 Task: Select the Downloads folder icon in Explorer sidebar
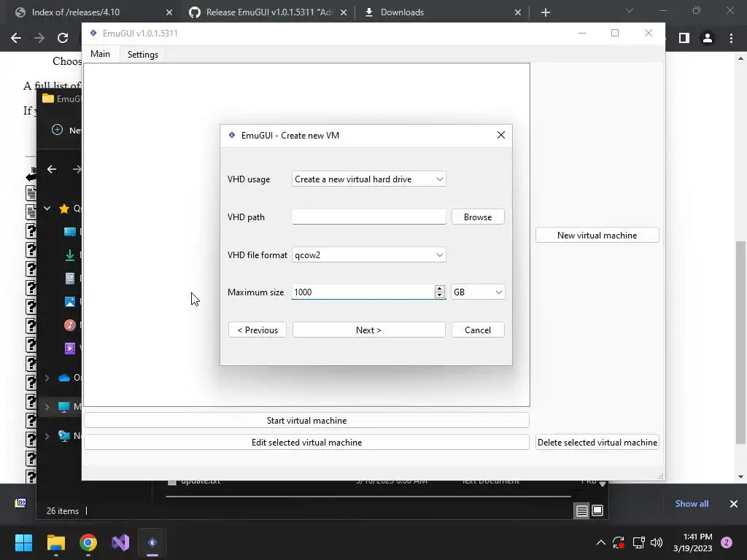click(70, 254)
